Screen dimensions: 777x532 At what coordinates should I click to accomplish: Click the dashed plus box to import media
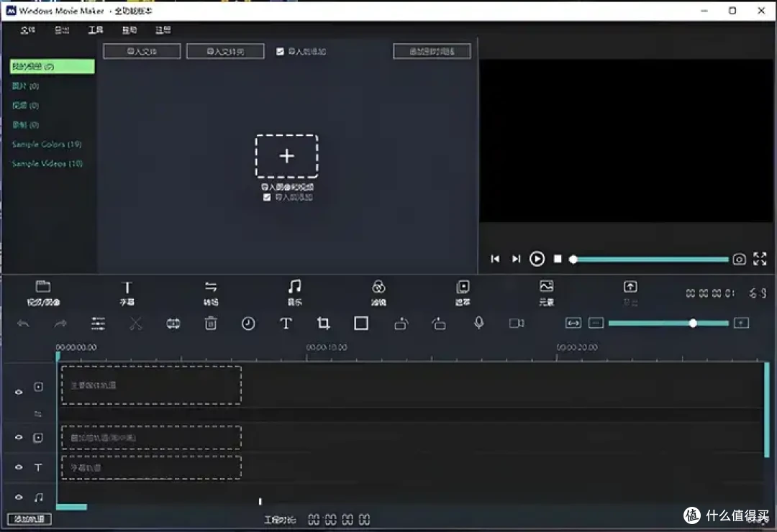286,156
